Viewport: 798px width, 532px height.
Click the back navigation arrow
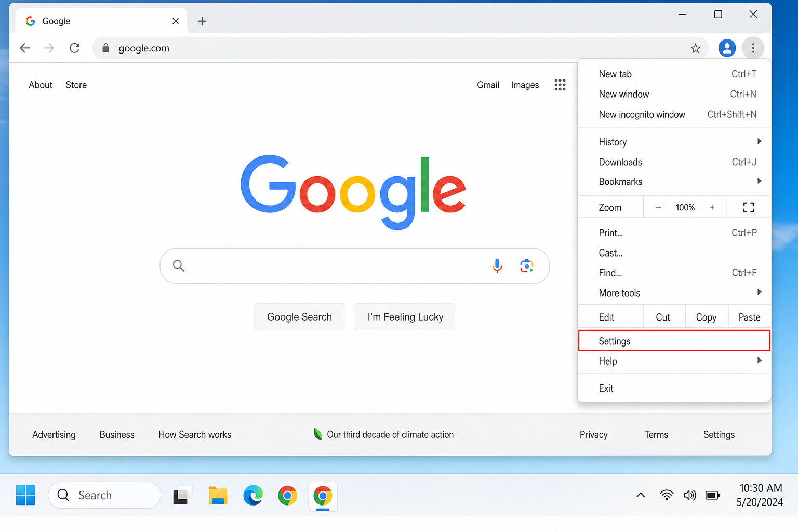25,48
